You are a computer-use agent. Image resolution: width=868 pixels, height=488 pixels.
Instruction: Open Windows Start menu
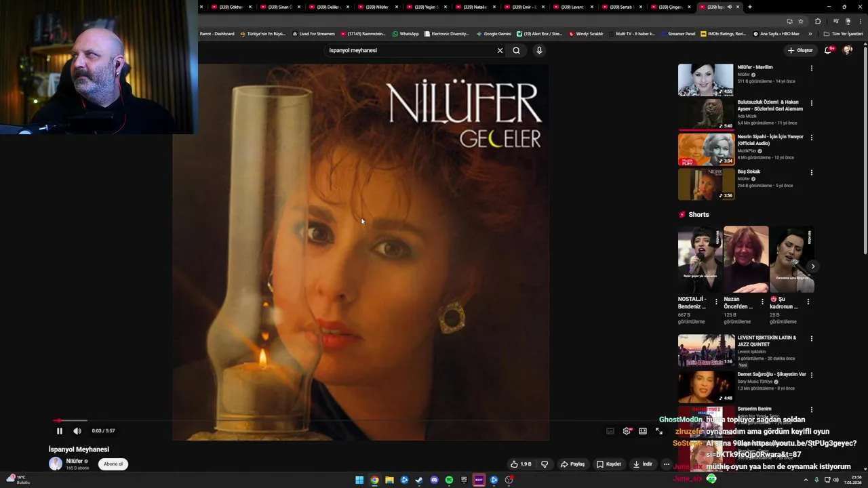359,480
